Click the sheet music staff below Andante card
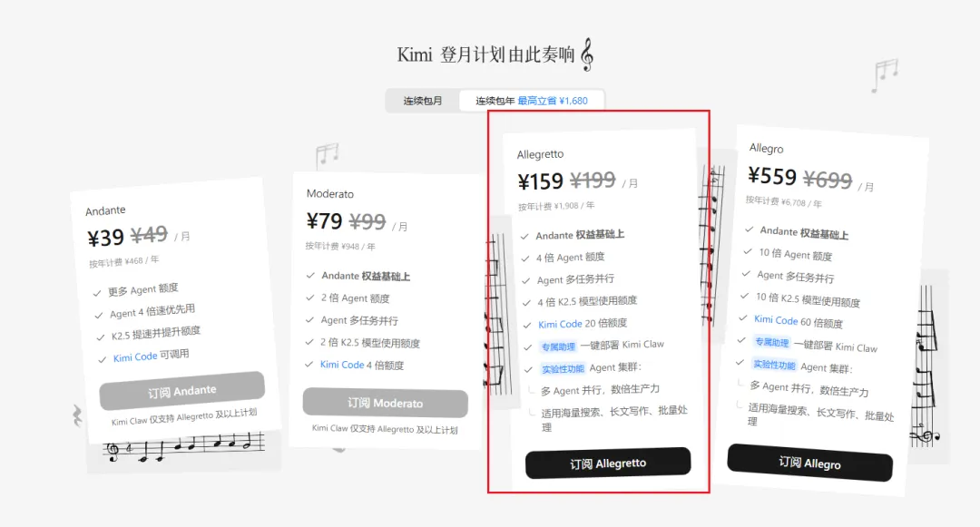980x527 pixels. pos(183,446)
